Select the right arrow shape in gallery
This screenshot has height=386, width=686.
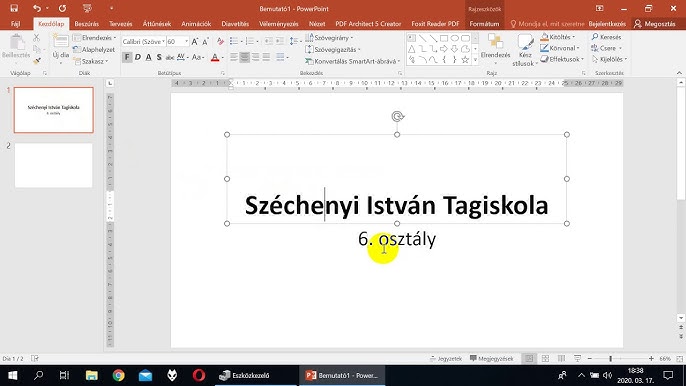point(444,49)
